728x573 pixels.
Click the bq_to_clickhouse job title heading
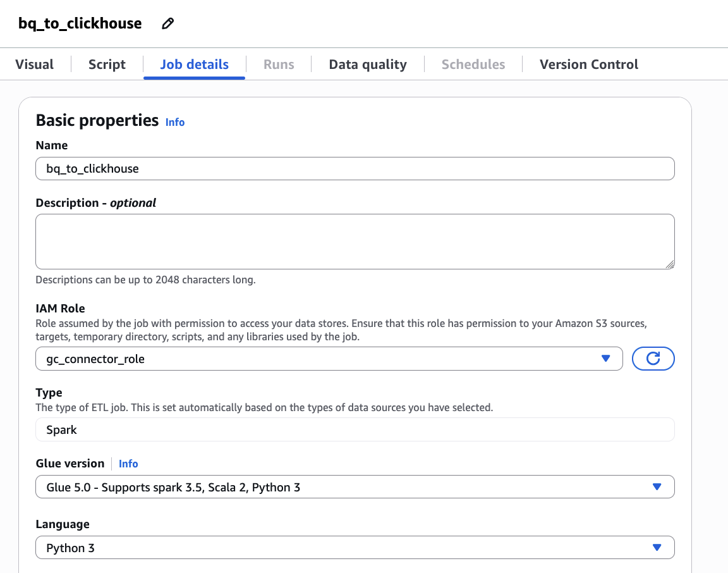click(80, 24)
